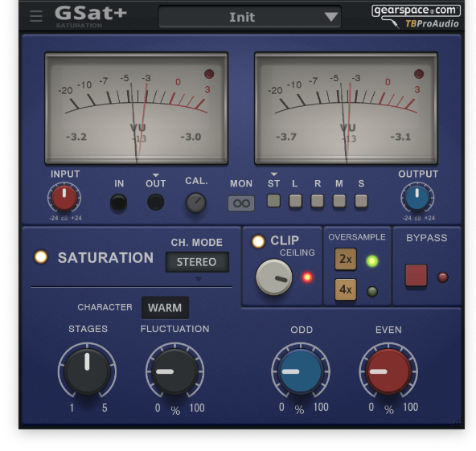The height and width of the screenshot is (451, 476).
Task: Open the Init preset dropdown
Action: tap(249, 17)
